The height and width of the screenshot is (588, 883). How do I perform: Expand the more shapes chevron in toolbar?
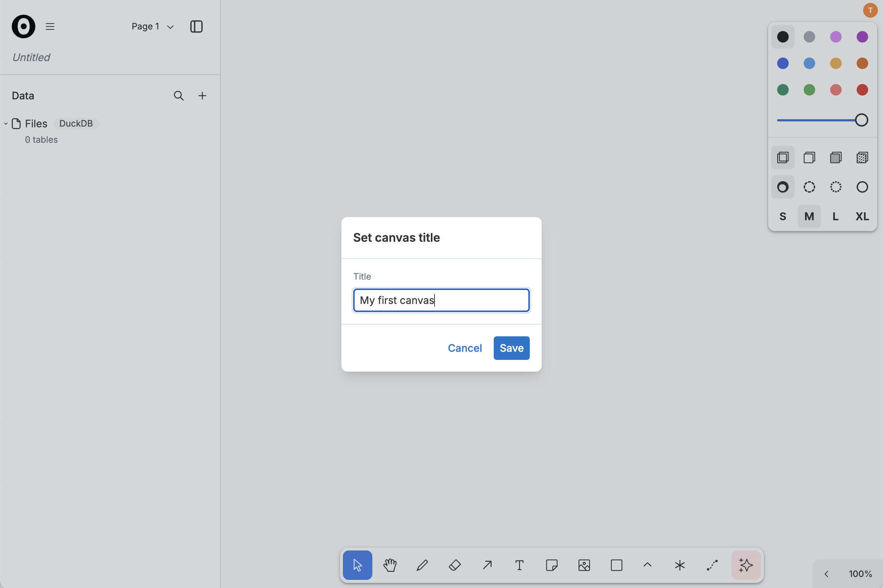(x=647, y=565)
